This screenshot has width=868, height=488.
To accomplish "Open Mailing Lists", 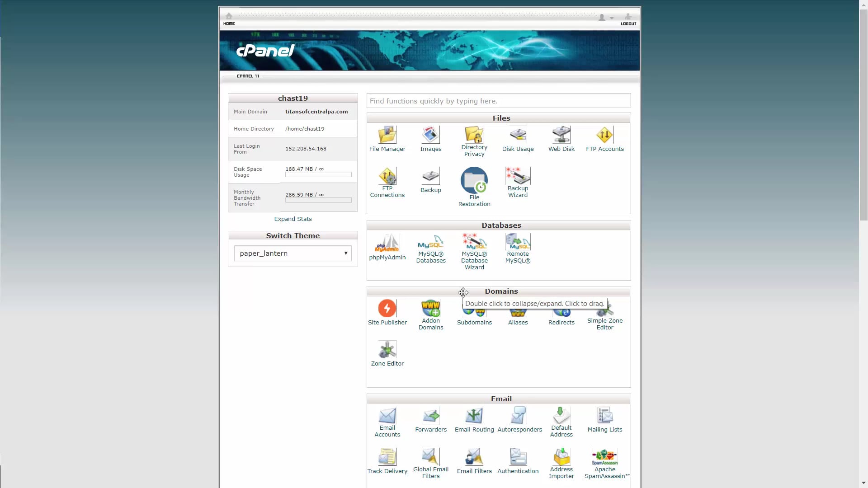I will point(604,420).
